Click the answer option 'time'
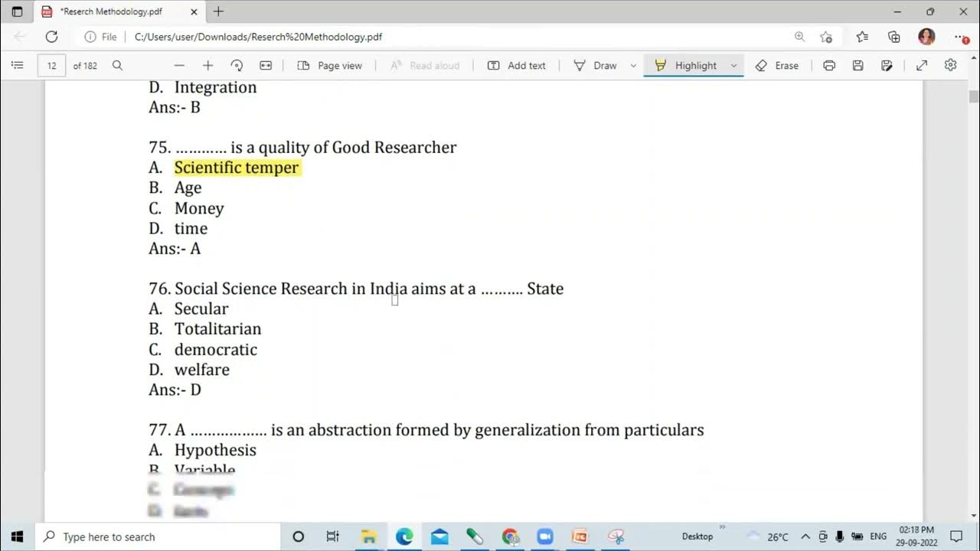The height and width of the screenshot is (551, 980). (x=191, y=228)
